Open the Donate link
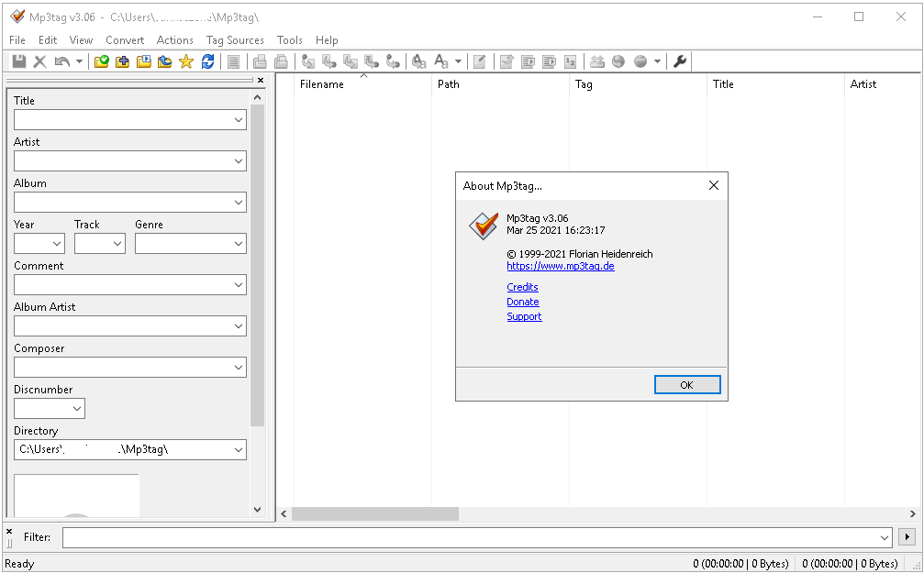This screenshot has height=573, width=924. click(x=523, y=302)
